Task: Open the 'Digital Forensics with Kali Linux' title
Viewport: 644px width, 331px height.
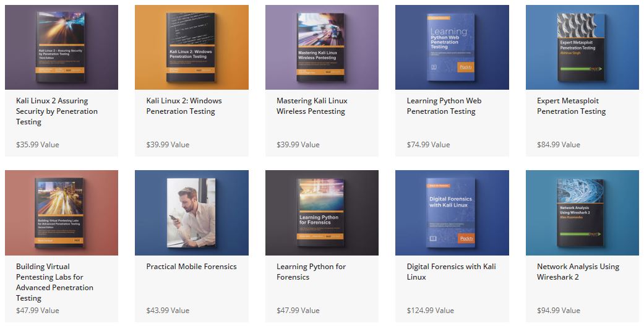Action: 452,272
